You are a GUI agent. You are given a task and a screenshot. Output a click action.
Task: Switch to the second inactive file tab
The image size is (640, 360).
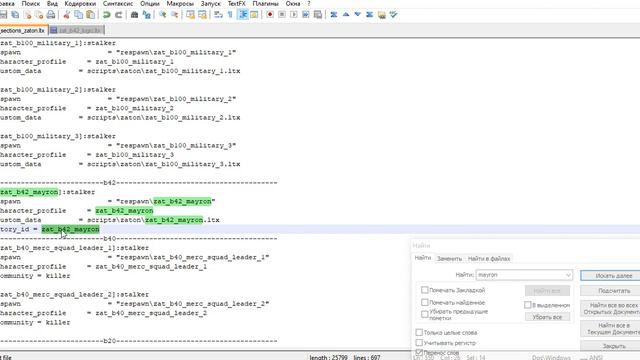(x=77, y=30)
